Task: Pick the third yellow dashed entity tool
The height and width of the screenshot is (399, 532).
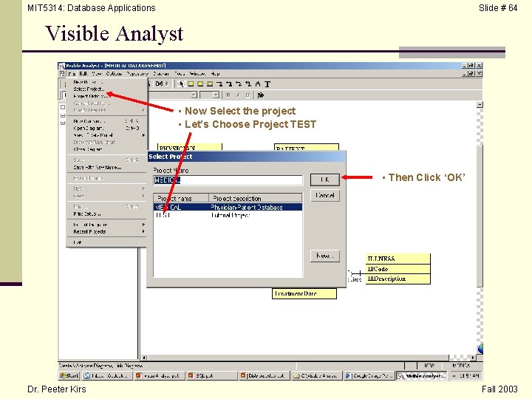Action: (210, 84)
